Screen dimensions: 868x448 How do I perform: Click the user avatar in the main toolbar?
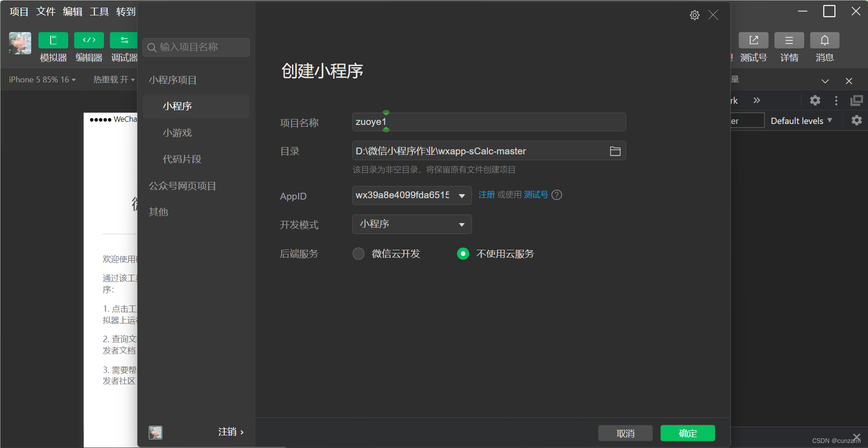point(20,43)
